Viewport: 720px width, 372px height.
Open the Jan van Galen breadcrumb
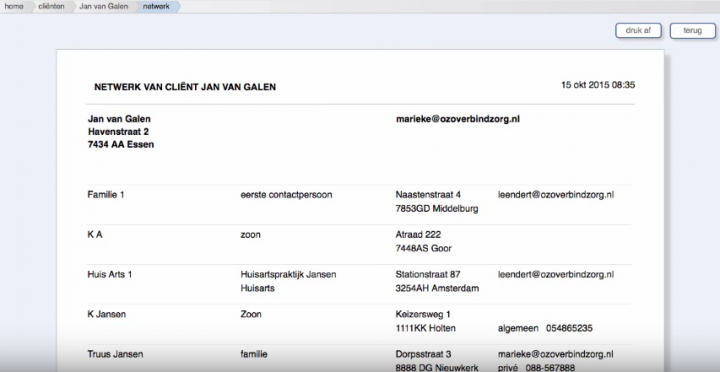click(x=104, y=6)
